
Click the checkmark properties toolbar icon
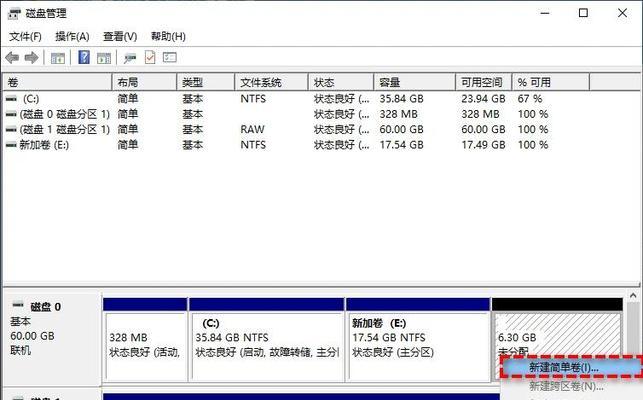[x=150, y=57]
